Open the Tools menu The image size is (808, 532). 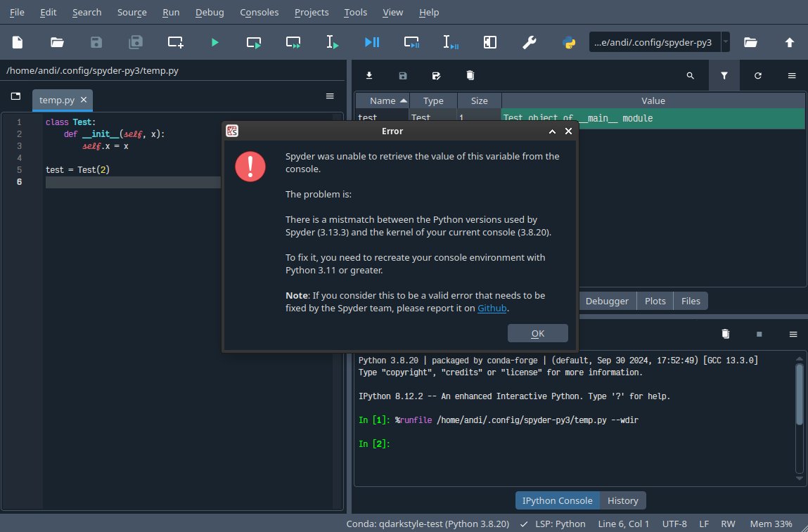356,13
